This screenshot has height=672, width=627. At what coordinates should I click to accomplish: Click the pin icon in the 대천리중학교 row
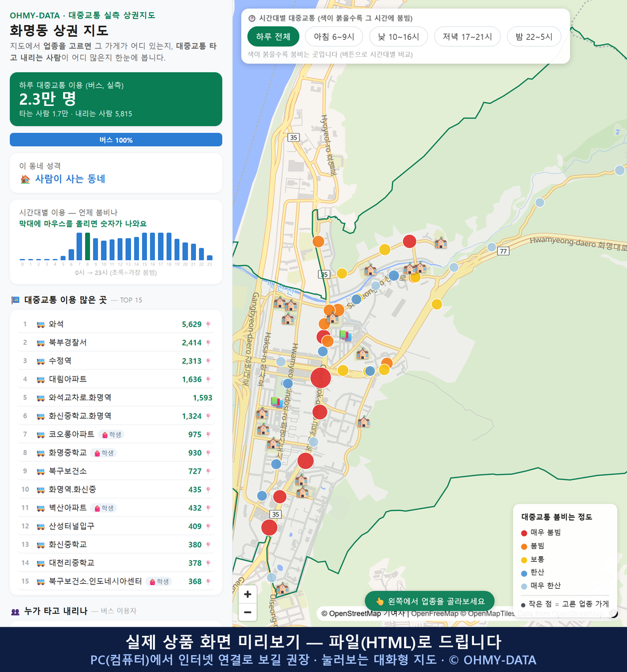[x=208, y=563]
